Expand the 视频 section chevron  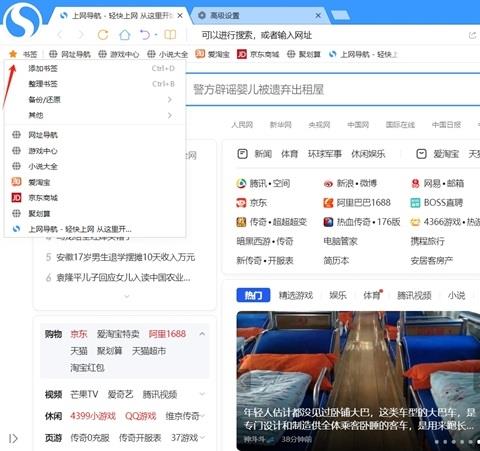202,394
